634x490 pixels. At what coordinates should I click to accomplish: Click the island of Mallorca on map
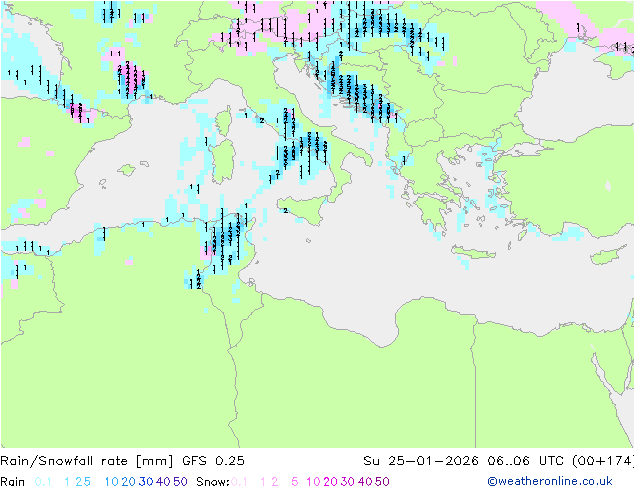(127, 170)
